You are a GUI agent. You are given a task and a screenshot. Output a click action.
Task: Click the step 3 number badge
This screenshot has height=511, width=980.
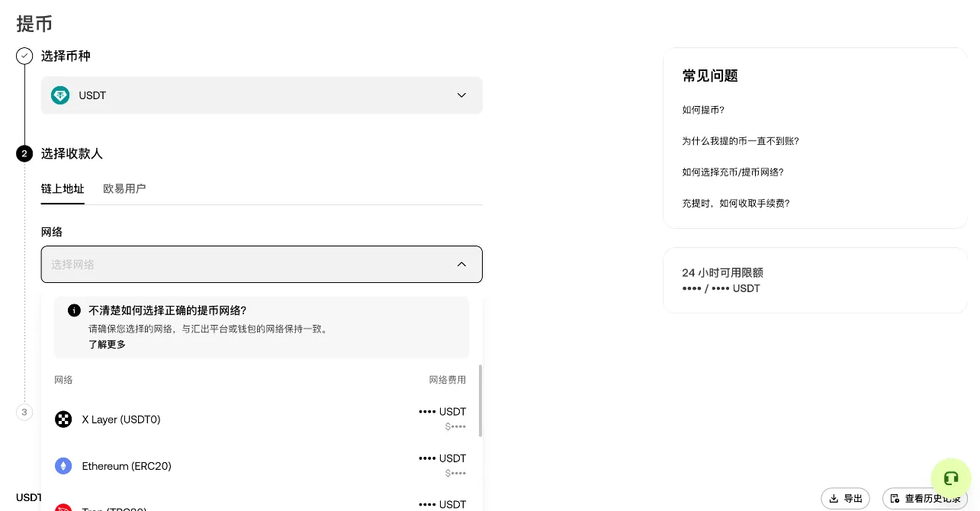[x=24, y=412]
